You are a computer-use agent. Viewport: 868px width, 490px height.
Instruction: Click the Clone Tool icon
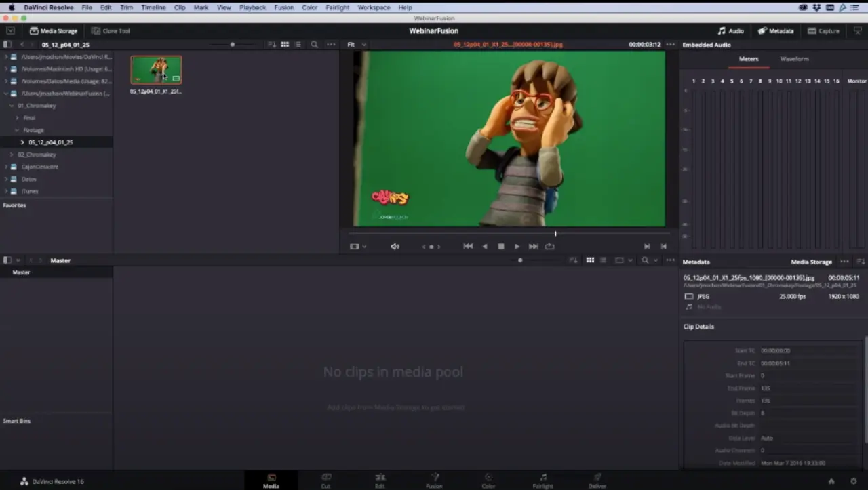pos(96,31)
